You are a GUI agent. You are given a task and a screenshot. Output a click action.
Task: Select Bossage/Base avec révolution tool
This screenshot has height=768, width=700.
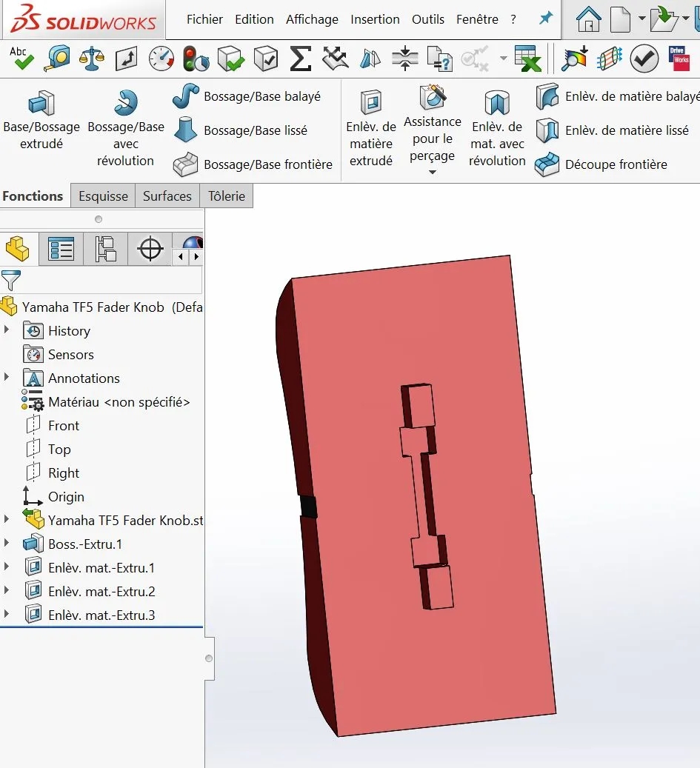point(126,129)
